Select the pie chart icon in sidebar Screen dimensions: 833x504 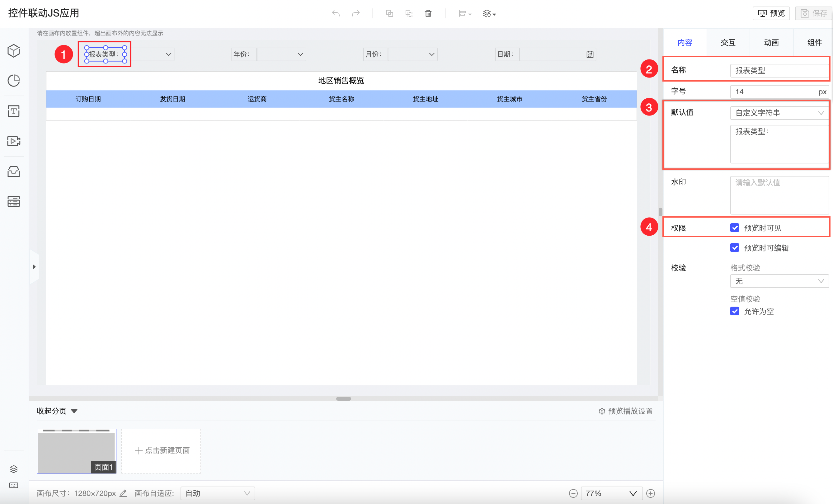tap(13, 80)
